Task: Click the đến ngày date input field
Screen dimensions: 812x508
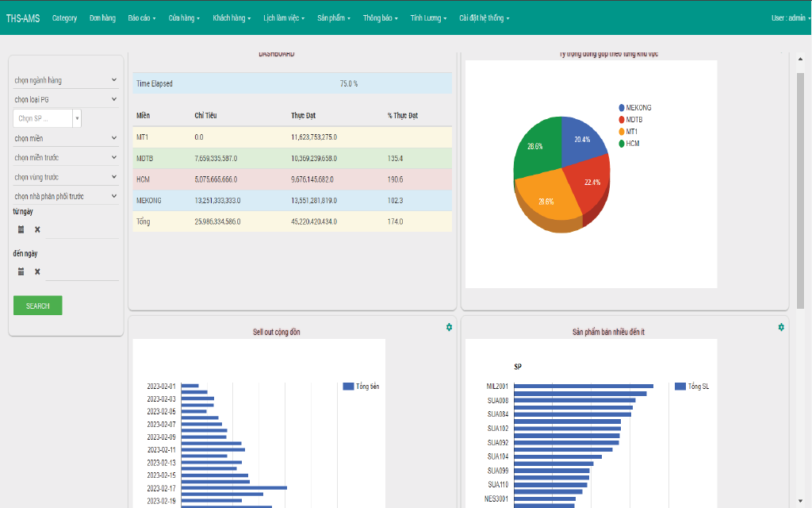Action: point(82,271)
